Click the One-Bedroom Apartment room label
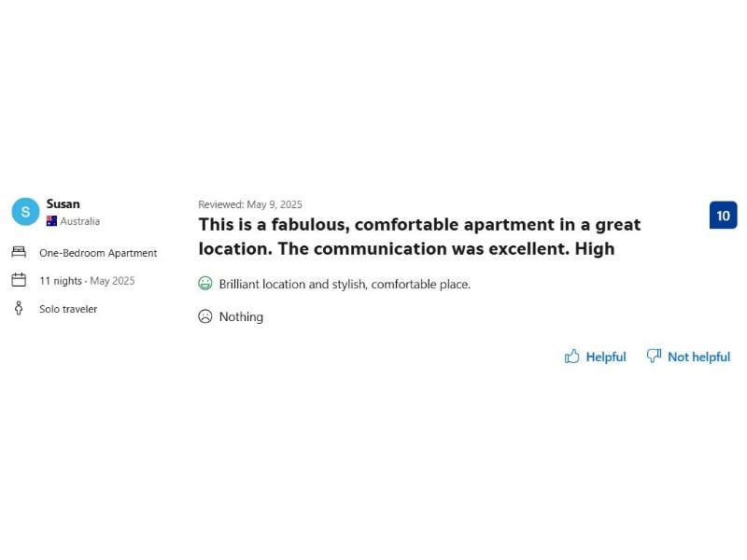The height and width of the screenshot is (560, 747). [x=98, y=253]
